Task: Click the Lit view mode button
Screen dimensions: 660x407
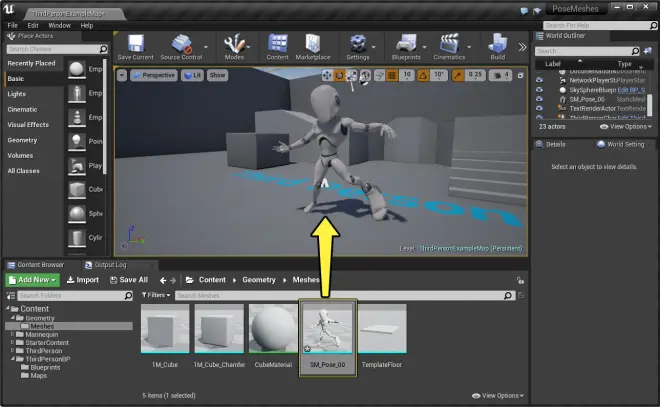Action: click(193, 75)
